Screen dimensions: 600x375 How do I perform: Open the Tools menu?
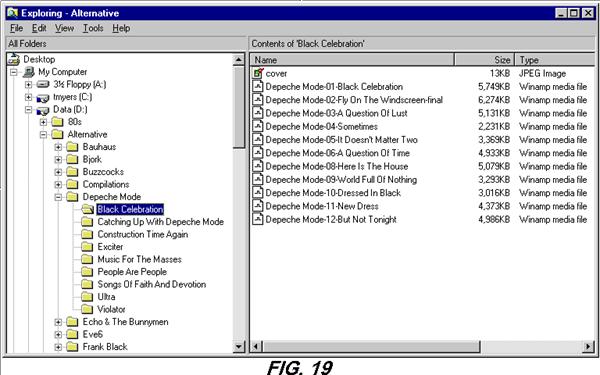click(93, 28)
